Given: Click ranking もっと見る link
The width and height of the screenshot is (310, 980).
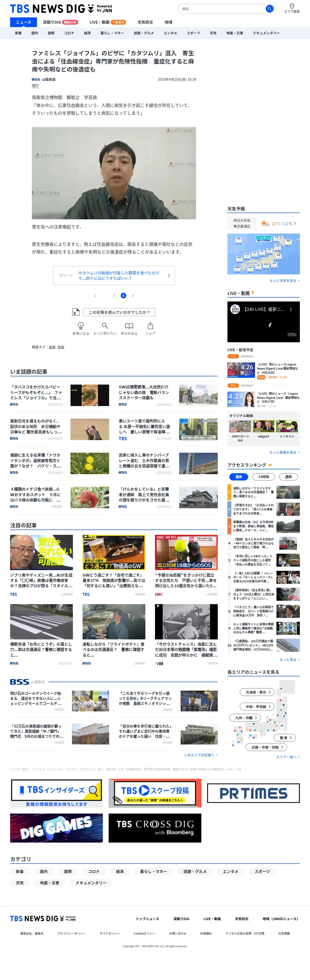Looking at the screenshot, I should point(289,660).
